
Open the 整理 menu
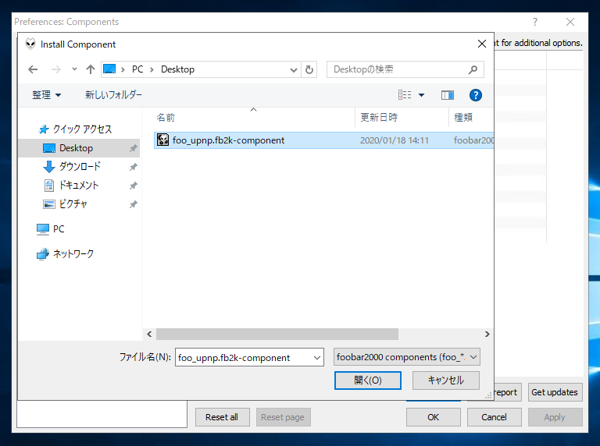coord(46,95)
